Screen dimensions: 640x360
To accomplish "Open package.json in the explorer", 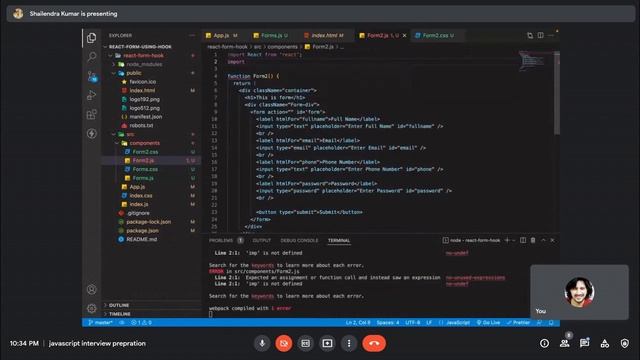I will point(142,231).
